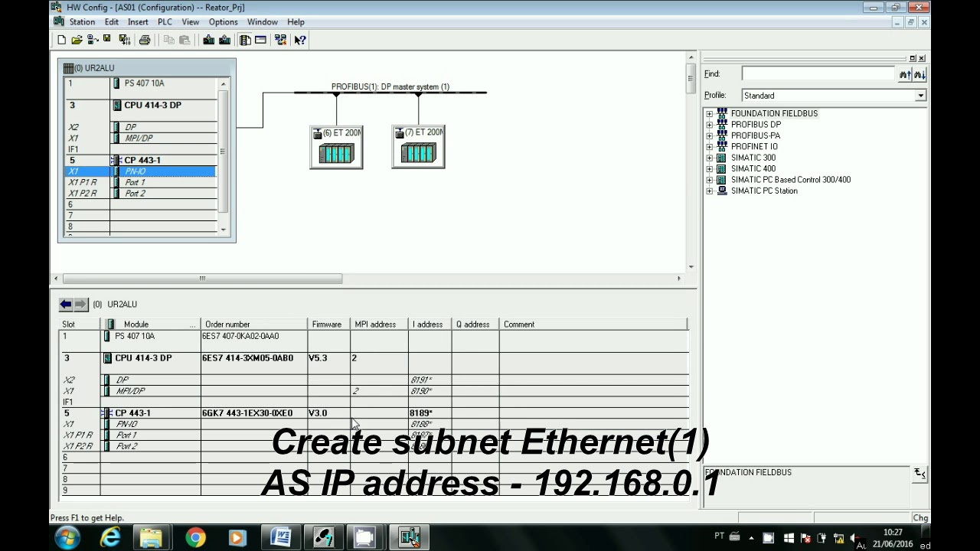Click the Order number column header
This screenshot has height=551, width=980.
253,324
